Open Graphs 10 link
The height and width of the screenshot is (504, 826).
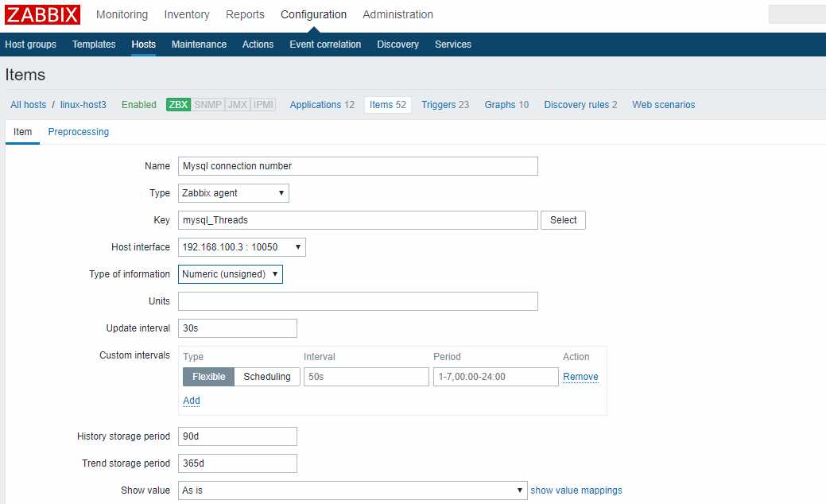pos(506,105)
